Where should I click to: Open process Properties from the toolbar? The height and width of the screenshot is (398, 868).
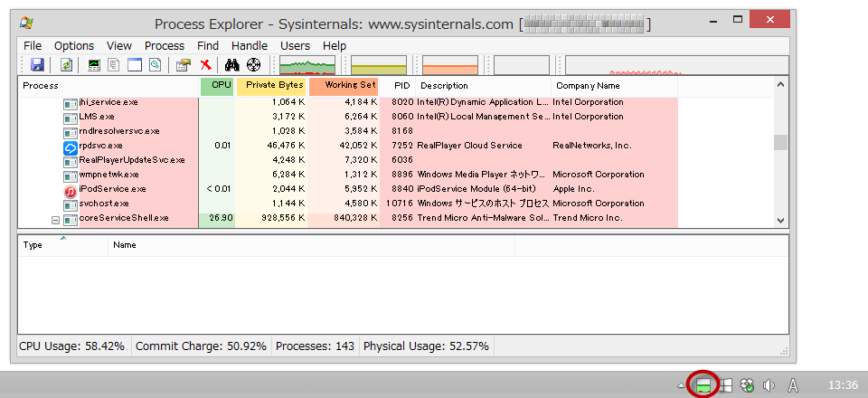click(x=184, y=65)
